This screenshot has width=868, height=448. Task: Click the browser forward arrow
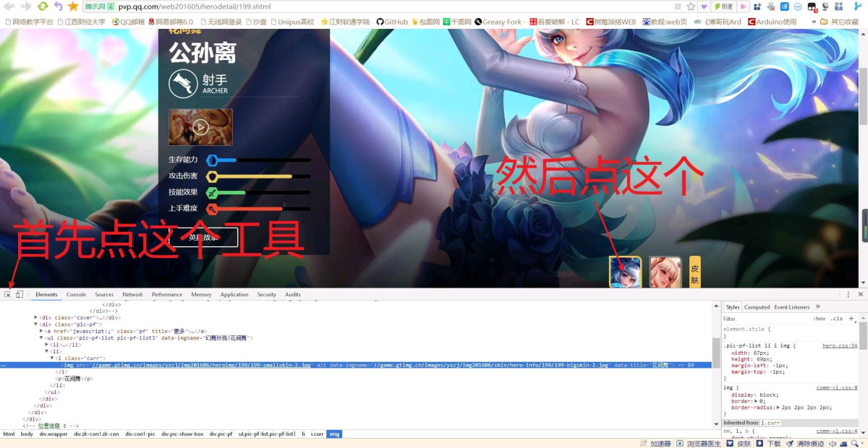click(x=26, y=6)
